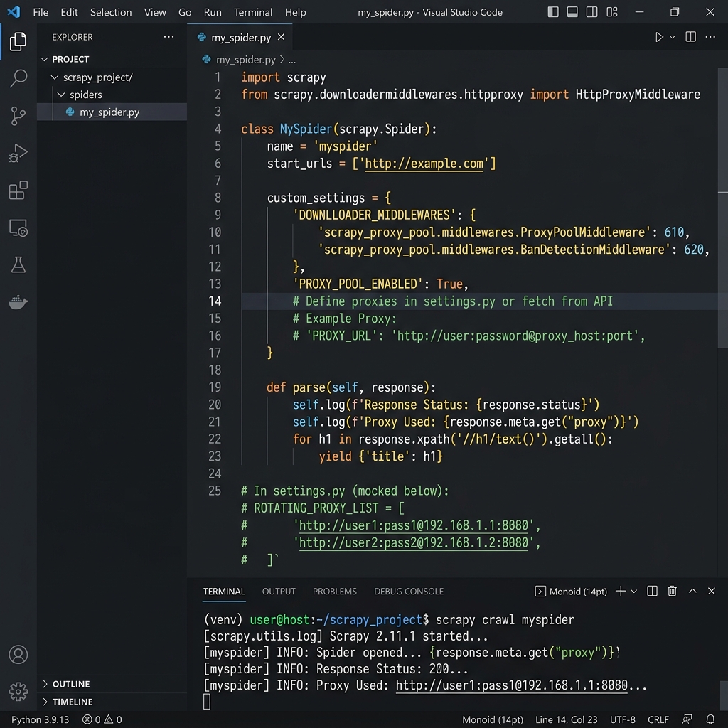The width and height of the screenshot is (728, 728).
Task: Open the View menu
Action: (x=155, y=12)
